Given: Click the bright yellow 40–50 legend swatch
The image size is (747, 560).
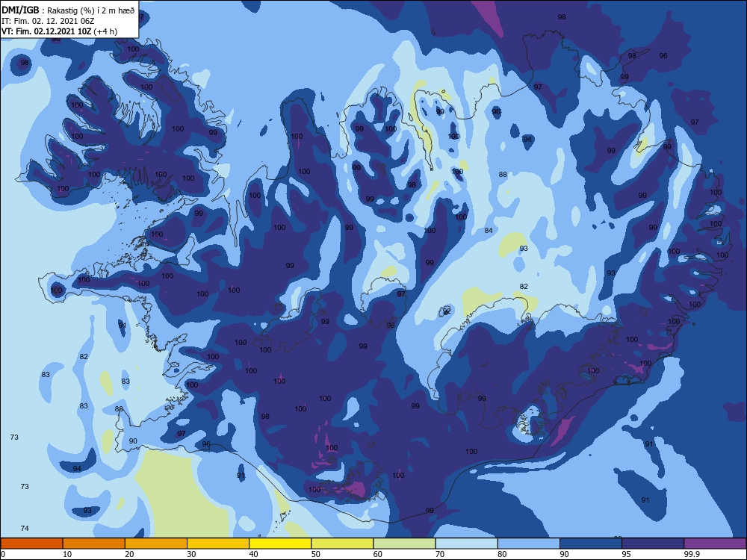Looking at the screenshot, I should pyautogui.click(x=280, y=544).
